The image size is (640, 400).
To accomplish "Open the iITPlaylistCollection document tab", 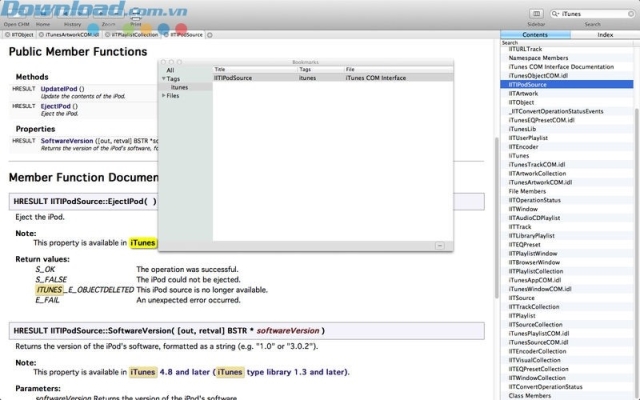I will (132, 34).
